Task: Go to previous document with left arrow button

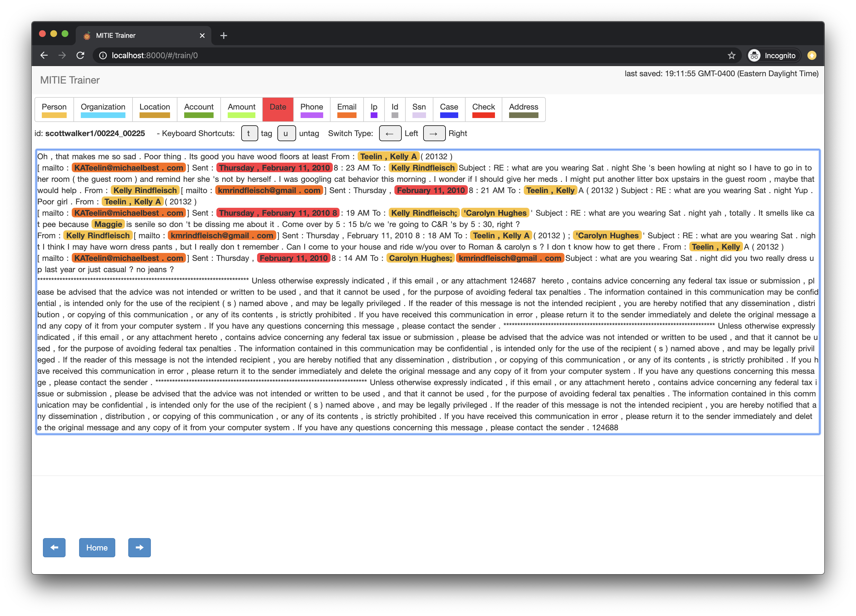Action: click(54, 547)
